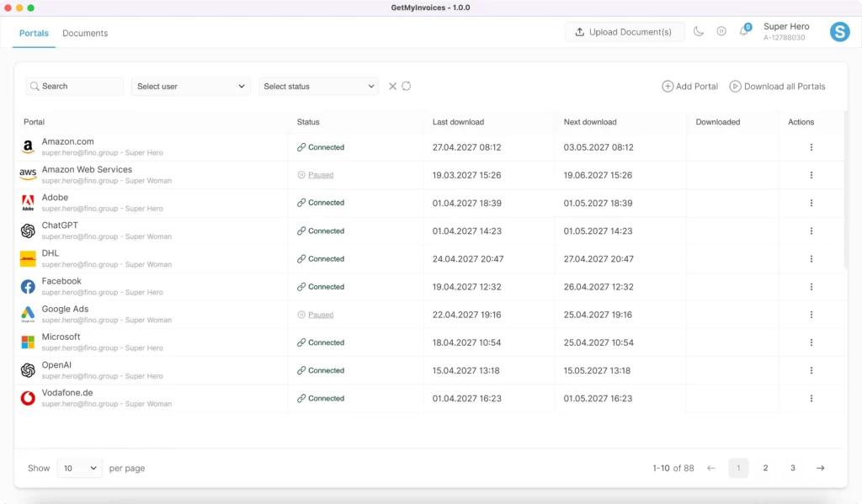Clear filters with the X icon

392,87
